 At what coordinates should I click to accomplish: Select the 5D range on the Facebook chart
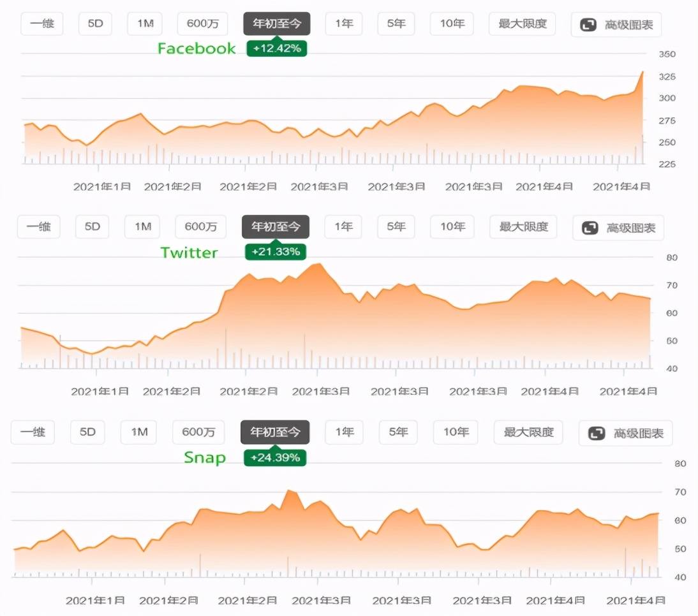[x=95, y=24]
